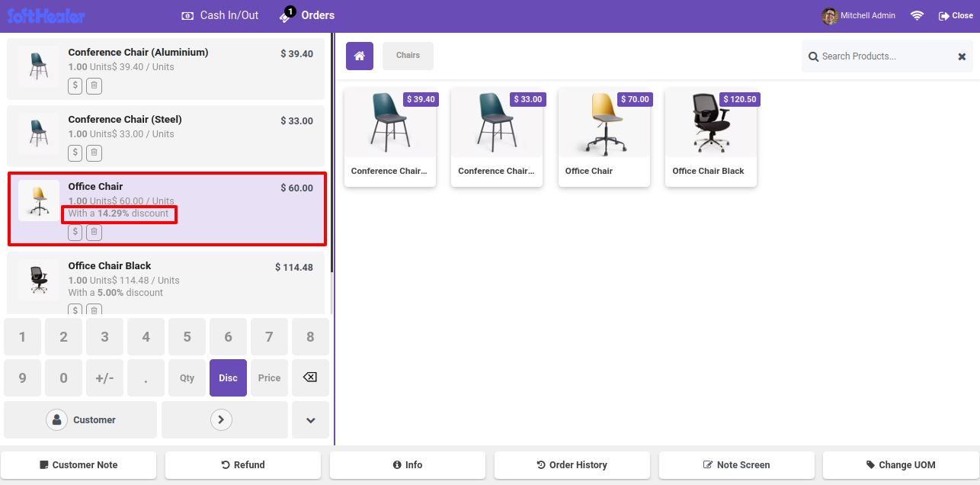The height and width of the screenshot is (485, 980).
Task: Click numpad key 0
Action: click(64, 378)
